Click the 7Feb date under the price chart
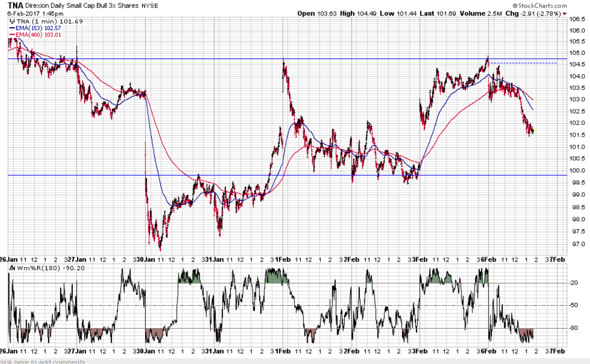Image resolution: width=590 pixels, height=364 pixels. click(x=557, y=260)
